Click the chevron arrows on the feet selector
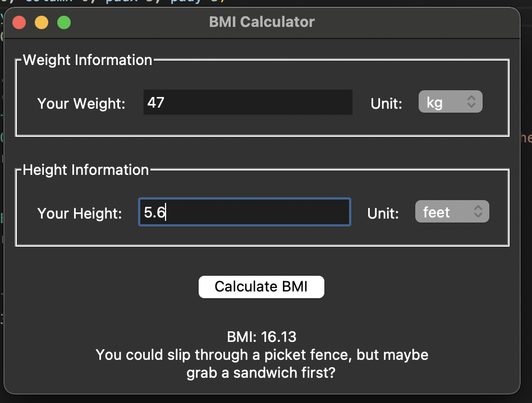This screenshot has width=532, height=403. (x=478, y=211)
